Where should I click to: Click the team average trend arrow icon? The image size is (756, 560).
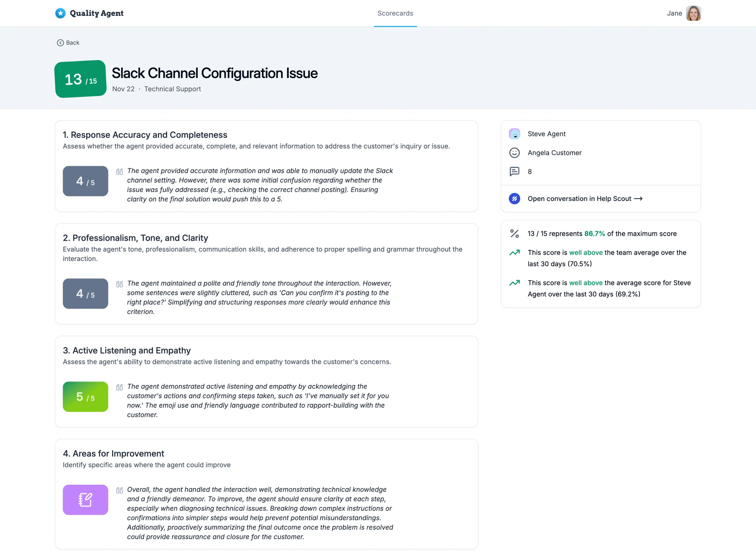(x=514, y=253)
